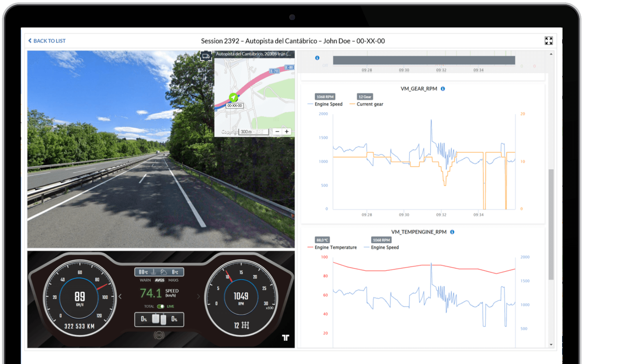The height and width of the screenshot is (364, 644).
Task: Toggle the Current gear series in legend
Action: pos(370,104)
